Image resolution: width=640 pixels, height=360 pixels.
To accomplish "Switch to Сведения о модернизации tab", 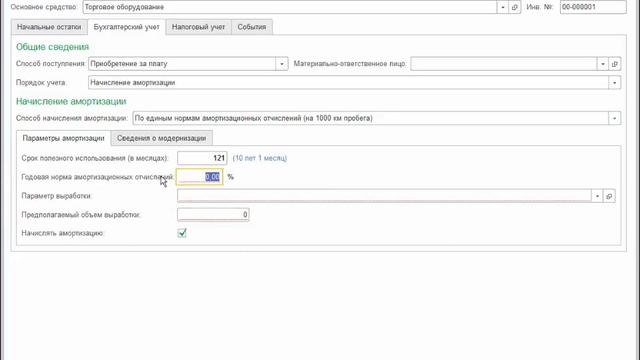I will click(162, 138).
